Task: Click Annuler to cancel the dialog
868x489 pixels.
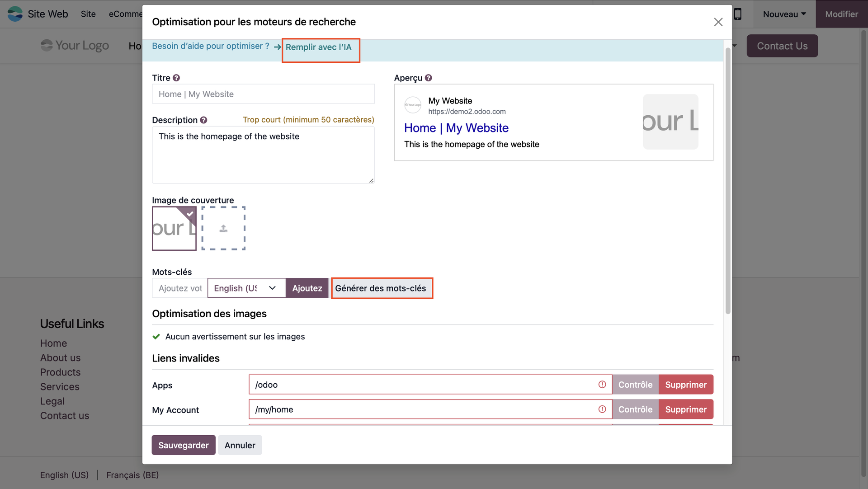Action: 240,445
